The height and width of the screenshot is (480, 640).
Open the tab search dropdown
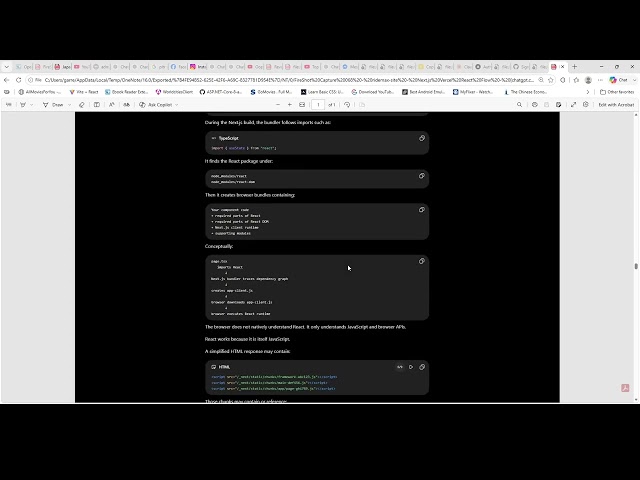pyautogui.click(x=7, y=67)
